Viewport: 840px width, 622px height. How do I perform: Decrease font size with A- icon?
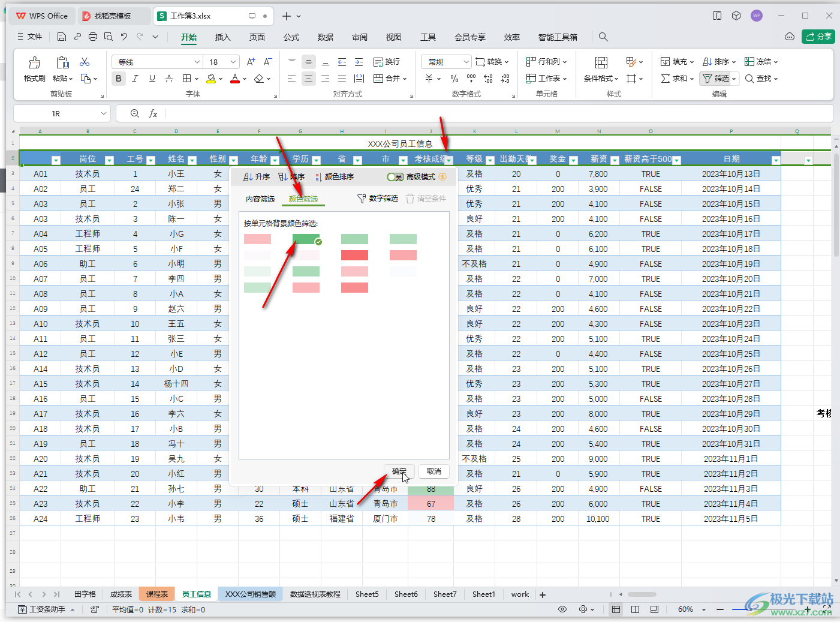[268, 62]
